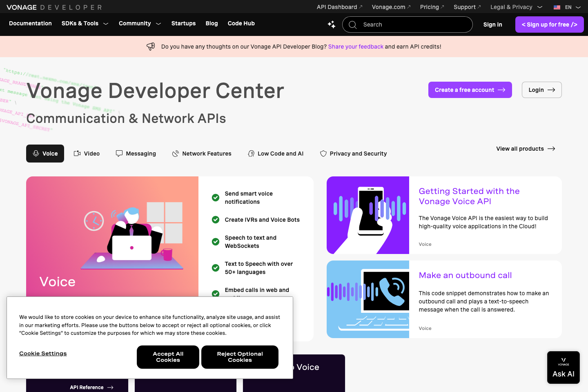
Task: Open the Messaging category icon
Action: (119, 153)
